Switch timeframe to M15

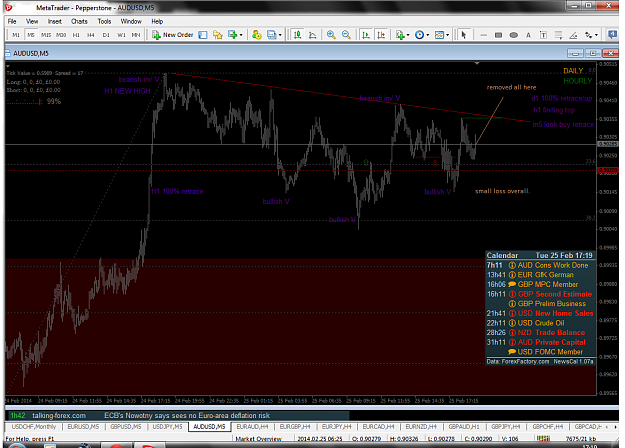[46, 35]
